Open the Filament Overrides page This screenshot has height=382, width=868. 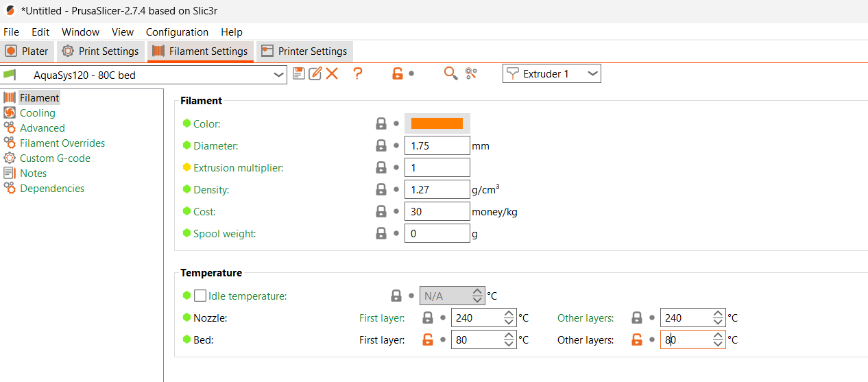pos(62,143)
